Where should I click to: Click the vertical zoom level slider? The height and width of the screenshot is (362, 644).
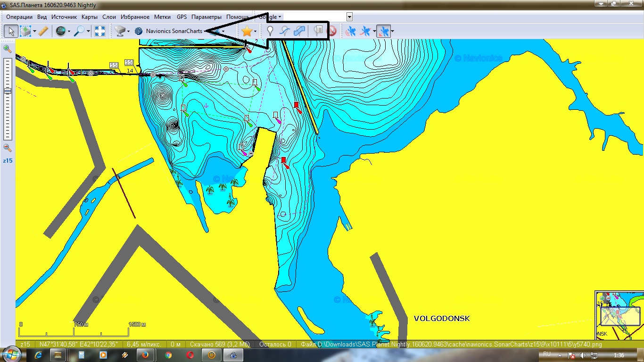coord(8,99)
